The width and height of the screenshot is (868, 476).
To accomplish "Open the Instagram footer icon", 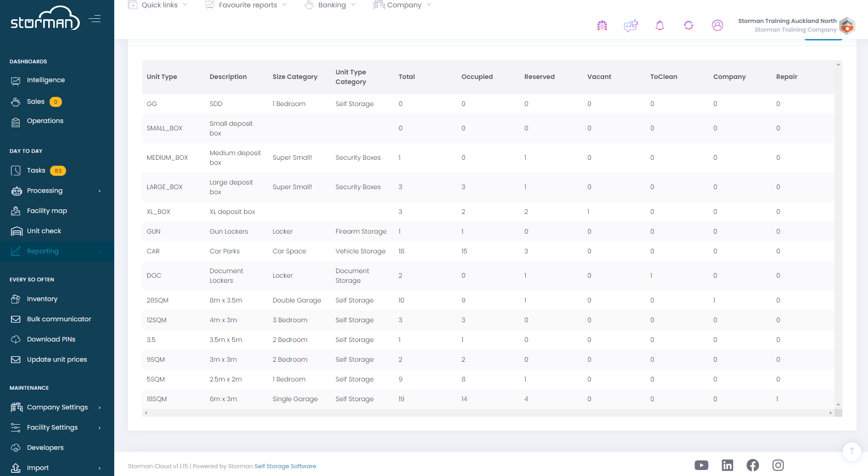I will coord(778,465).
